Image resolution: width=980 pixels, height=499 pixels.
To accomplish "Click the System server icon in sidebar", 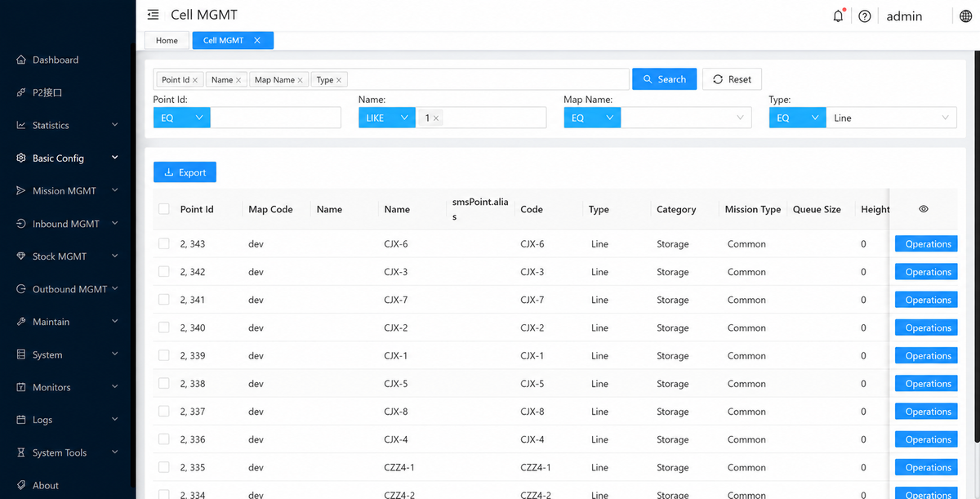I will (x=21, y=354).
